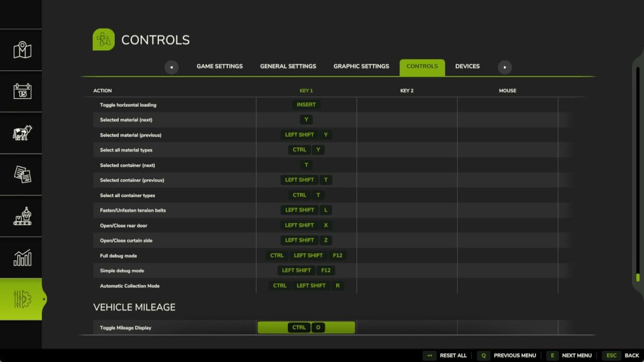Click the right arrow to scroll tabs

click(x=504, y=67)
